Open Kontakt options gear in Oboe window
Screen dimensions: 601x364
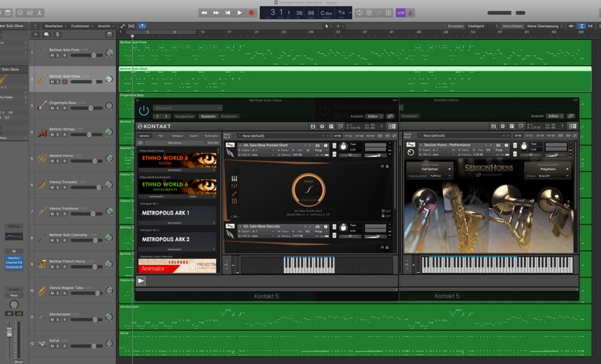coord(322,127)
